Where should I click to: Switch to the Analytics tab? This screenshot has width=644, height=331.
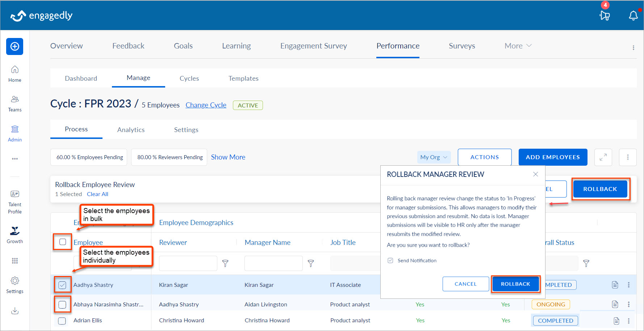[131, 130]
